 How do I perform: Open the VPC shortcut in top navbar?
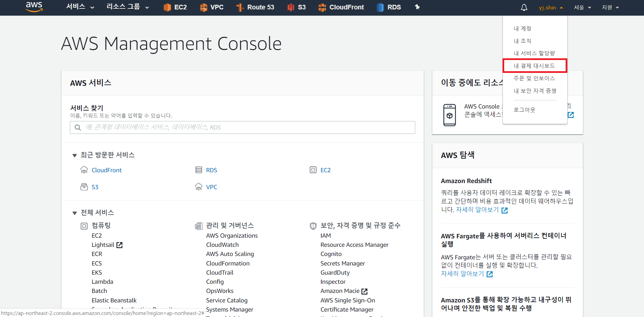(211, 7)
